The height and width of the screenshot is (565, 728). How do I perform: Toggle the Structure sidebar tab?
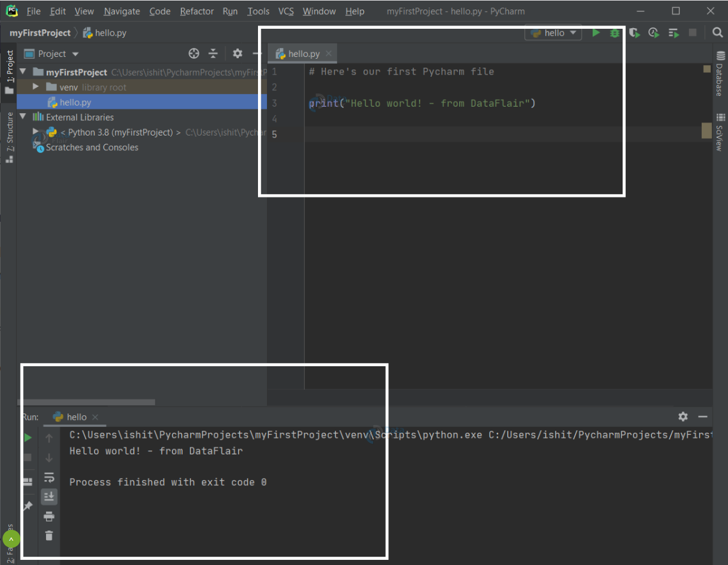(10, 137)
